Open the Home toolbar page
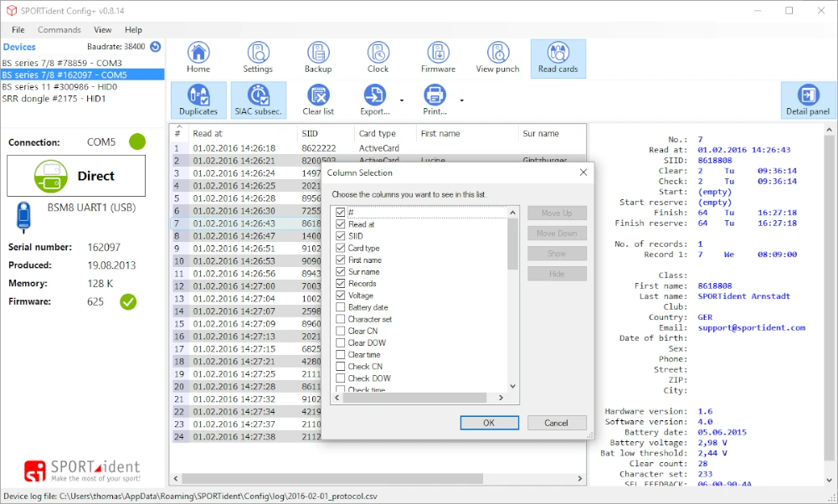 point(198,58)
